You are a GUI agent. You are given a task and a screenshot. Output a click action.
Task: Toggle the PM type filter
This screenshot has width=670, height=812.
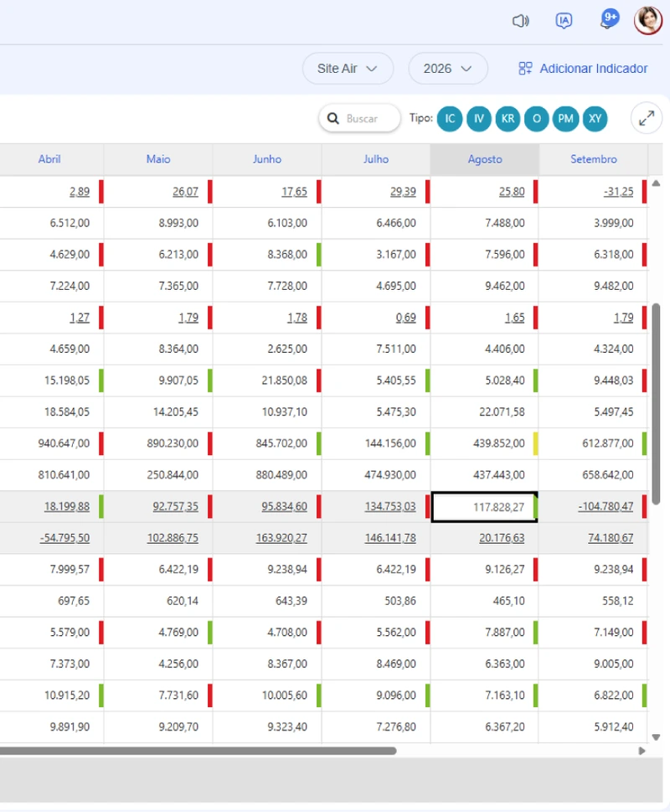coord(565,119)
